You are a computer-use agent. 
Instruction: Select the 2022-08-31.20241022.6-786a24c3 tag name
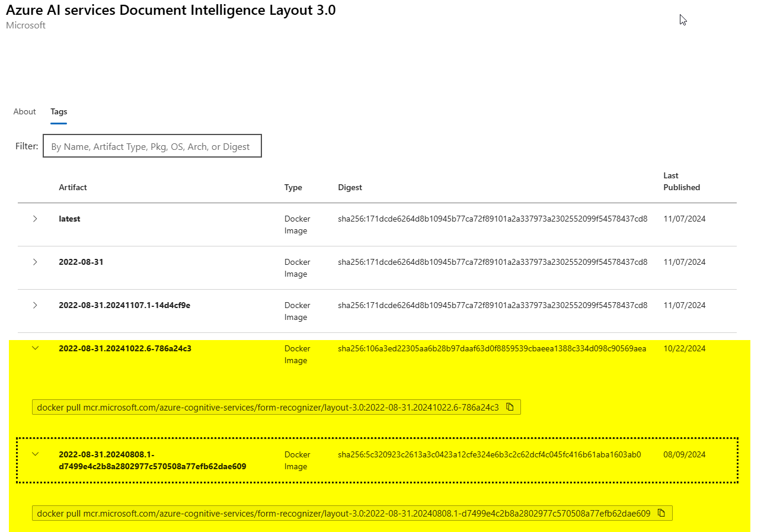[125, 348]
